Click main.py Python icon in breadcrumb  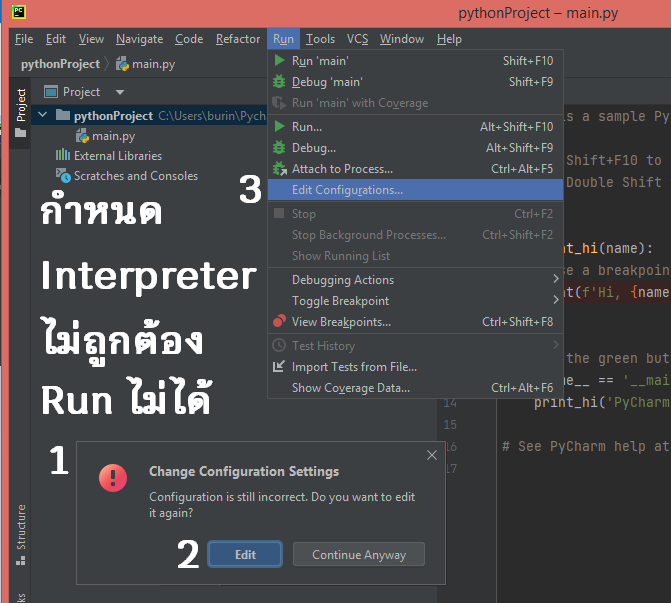coord(122,64)
